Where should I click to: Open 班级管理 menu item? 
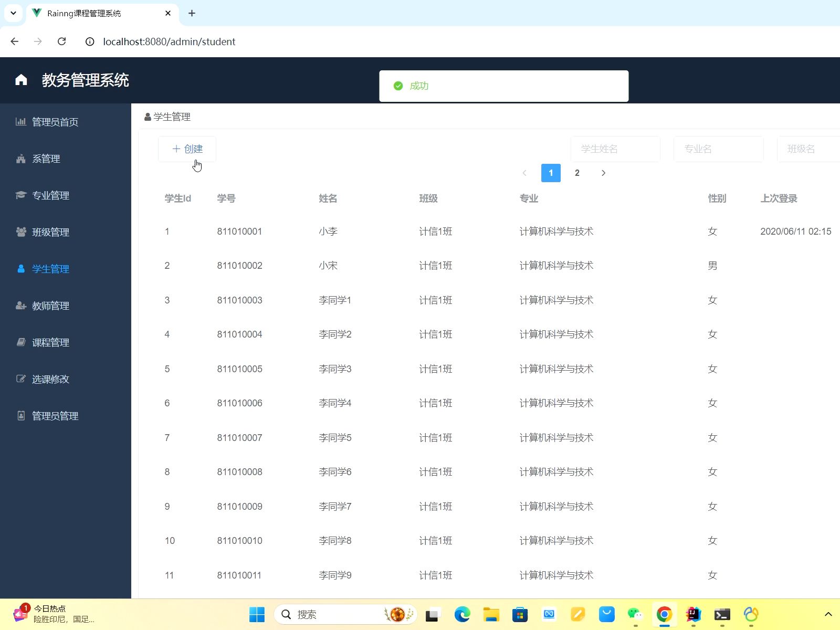pos(66,232)
